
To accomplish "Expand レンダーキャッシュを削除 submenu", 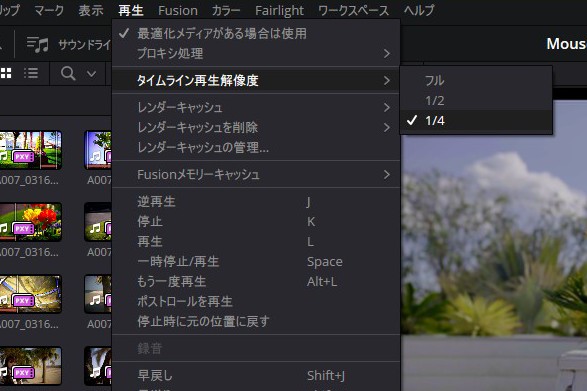I will tap(256, 127).
